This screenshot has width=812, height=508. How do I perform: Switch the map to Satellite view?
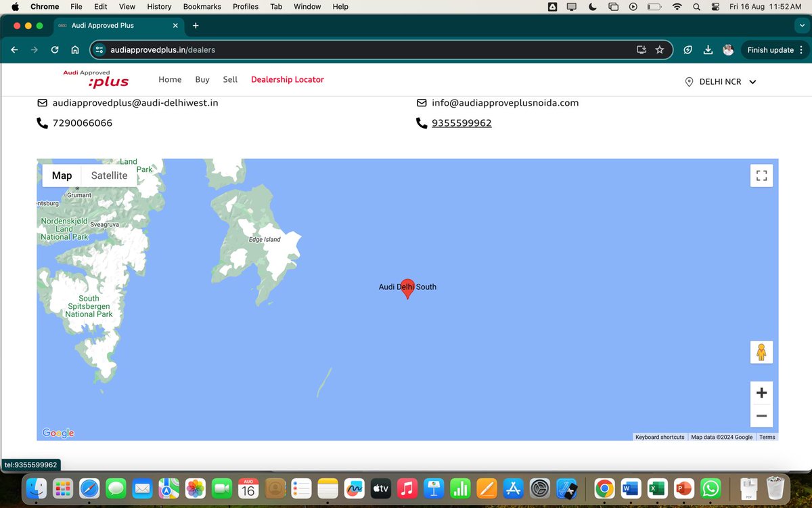pyautogui.click(x=109, y=175)
